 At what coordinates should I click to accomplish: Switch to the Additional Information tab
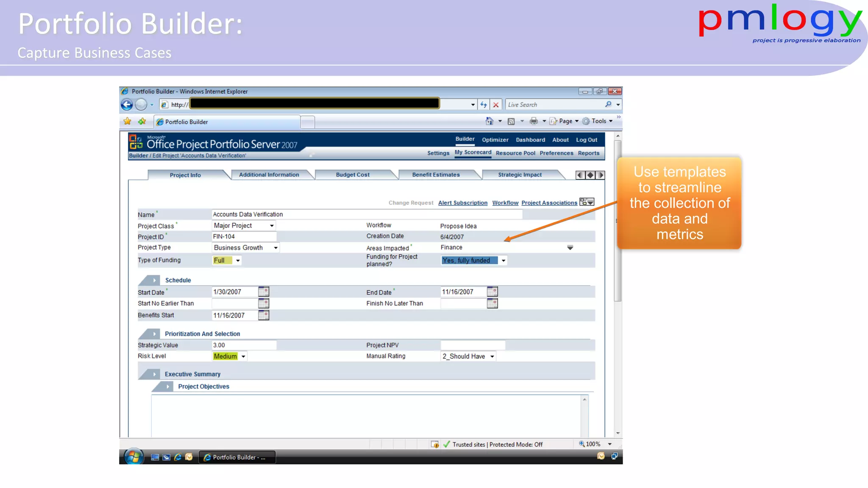[x=269, y=175]
